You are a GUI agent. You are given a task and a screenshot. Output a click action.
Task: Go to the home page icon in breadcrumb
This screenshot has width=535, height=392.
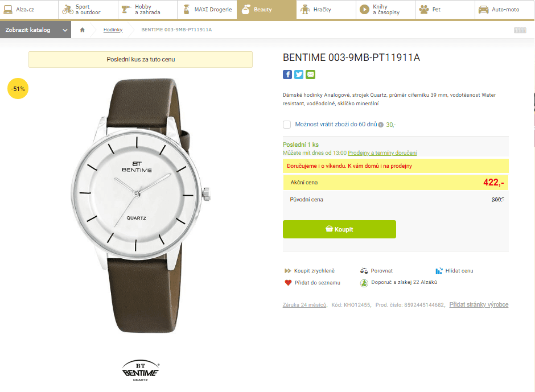tap(83, 30)
